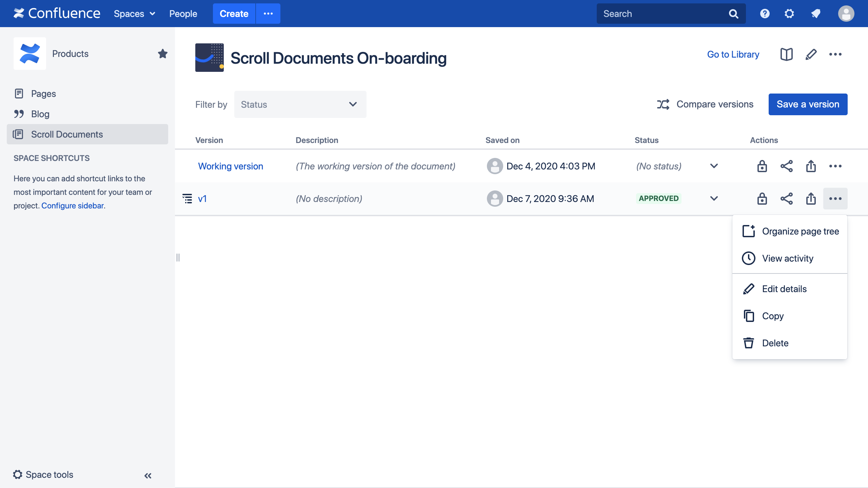Collapse the sidebar with double chevron
Image resolution: width=868 pixels, height=488 pixels.
click(x=148, y=475)
